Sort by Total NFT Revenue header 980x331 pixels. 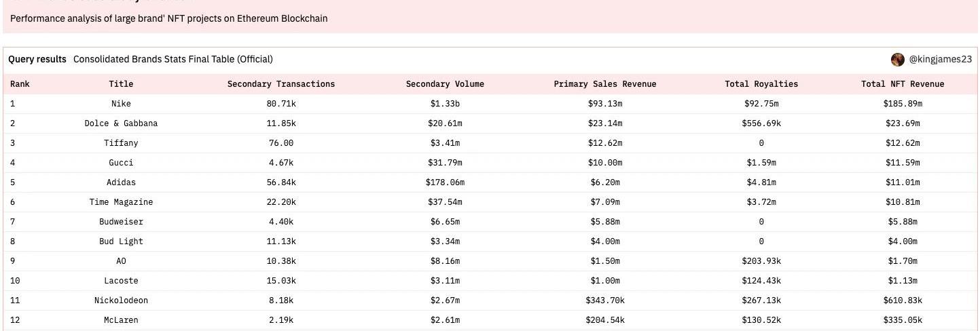tap(902, 84)
